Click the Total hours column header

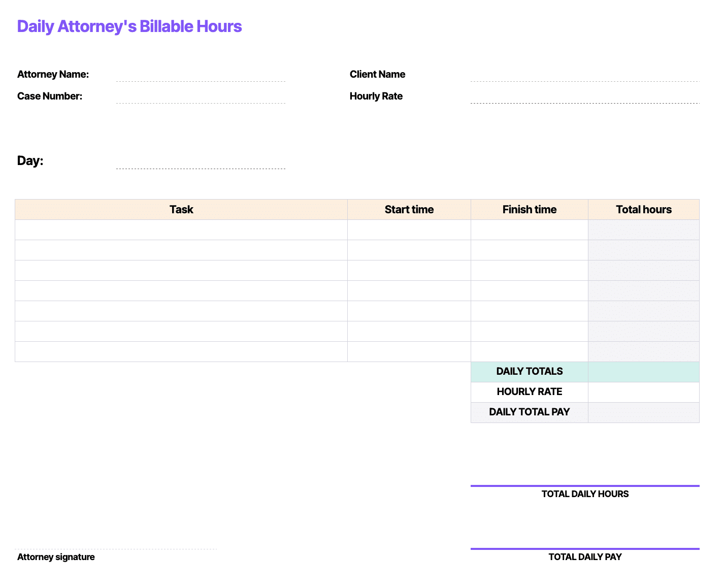[x=644, y=209]
